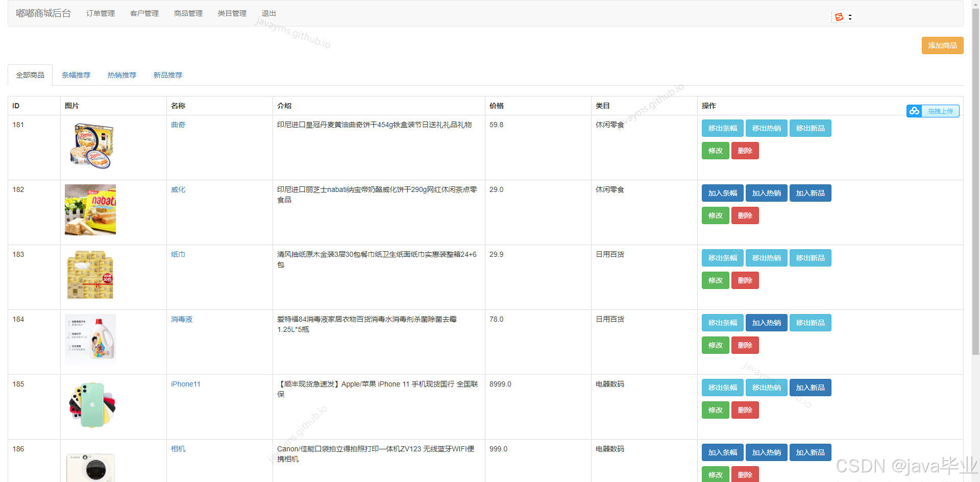Click the Baidu cloud drag-upload icon

coord(914,111)
